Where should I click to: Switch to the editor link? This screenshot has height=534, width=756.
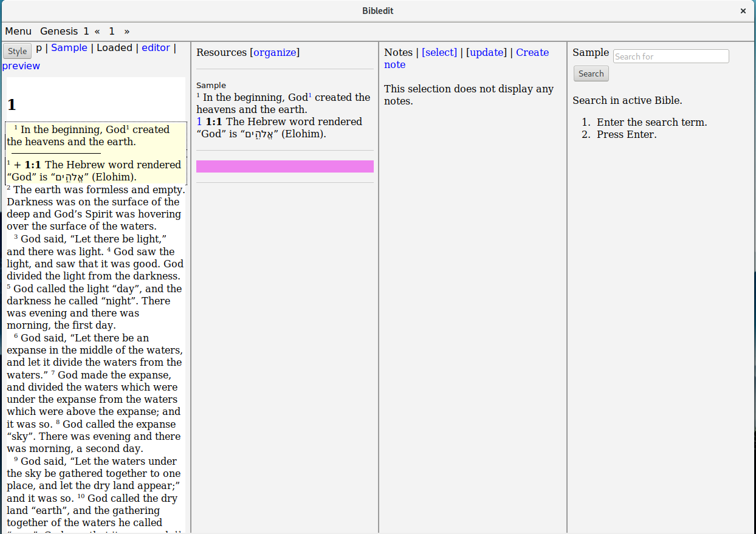click(x=156, y=47)
